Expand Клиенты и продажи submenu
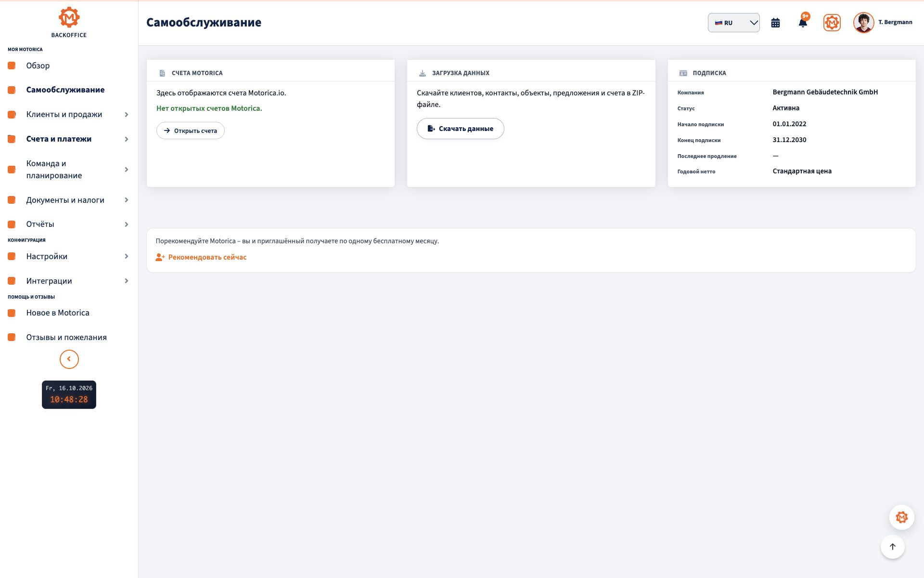Viewport: 924px width, 578px height. point(127,115)
